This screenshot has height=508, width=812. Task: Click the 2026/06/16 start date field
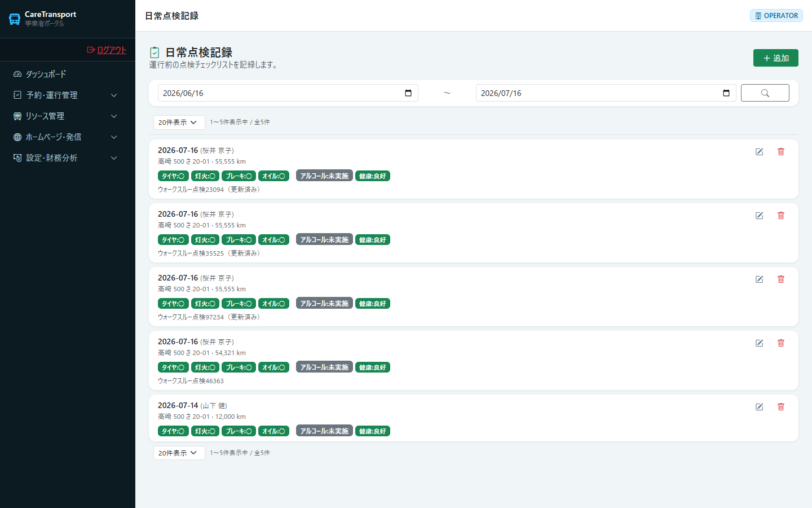(x=288, y=93)
